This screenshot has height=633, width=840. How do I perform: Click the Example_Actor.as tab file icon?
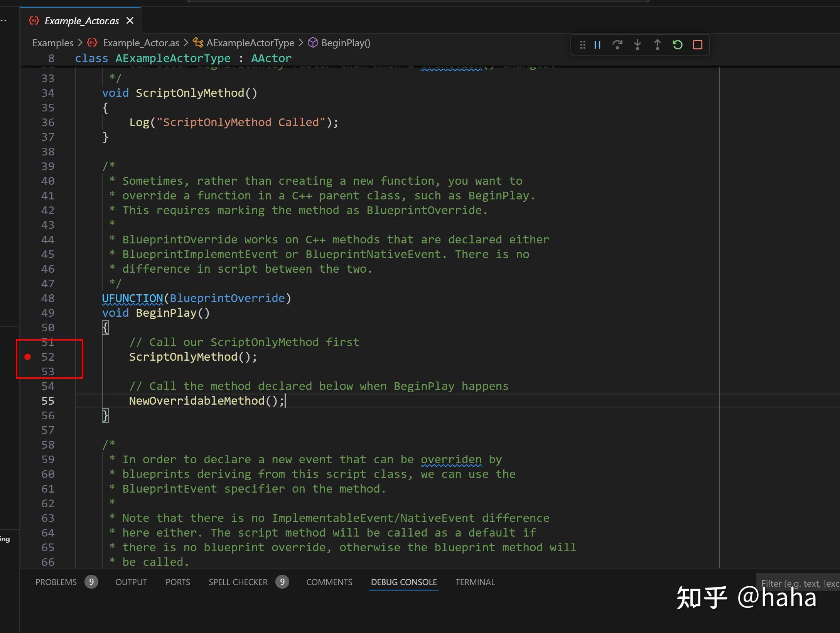[34, 20]
